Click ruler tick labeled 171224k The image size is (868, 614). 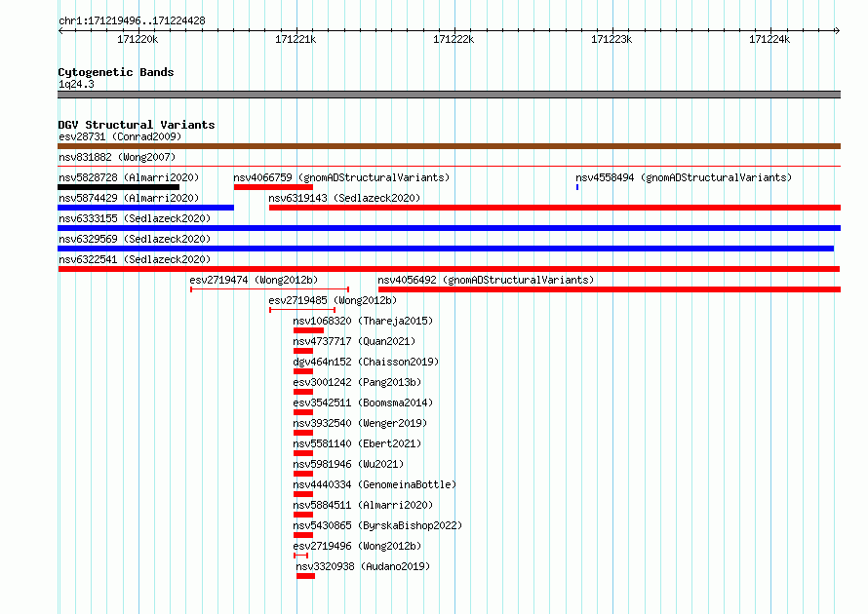point(770,39)
